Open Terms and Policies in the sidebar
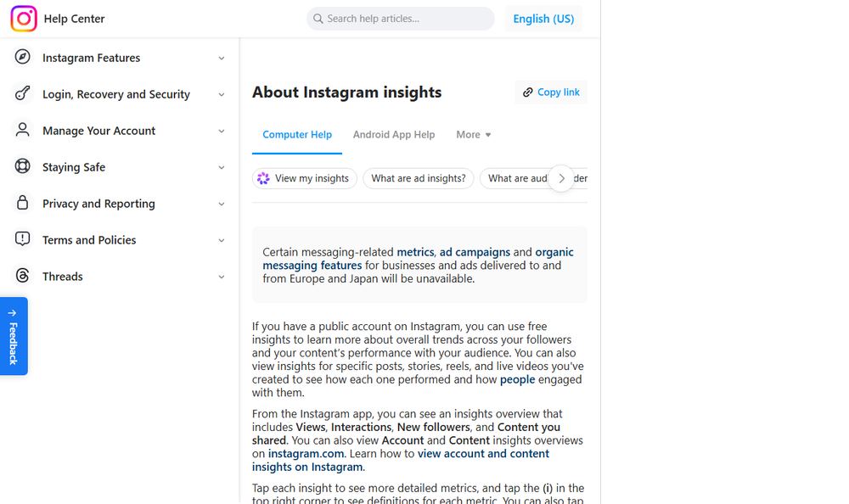849x504 pixels. [x=119, y=240]
